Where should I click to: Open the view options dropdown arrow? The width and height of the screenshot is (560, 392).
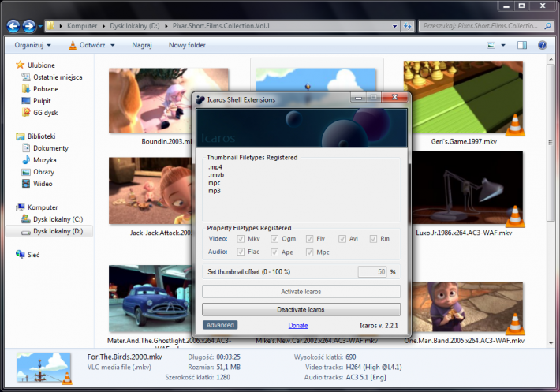coord(503,45)
